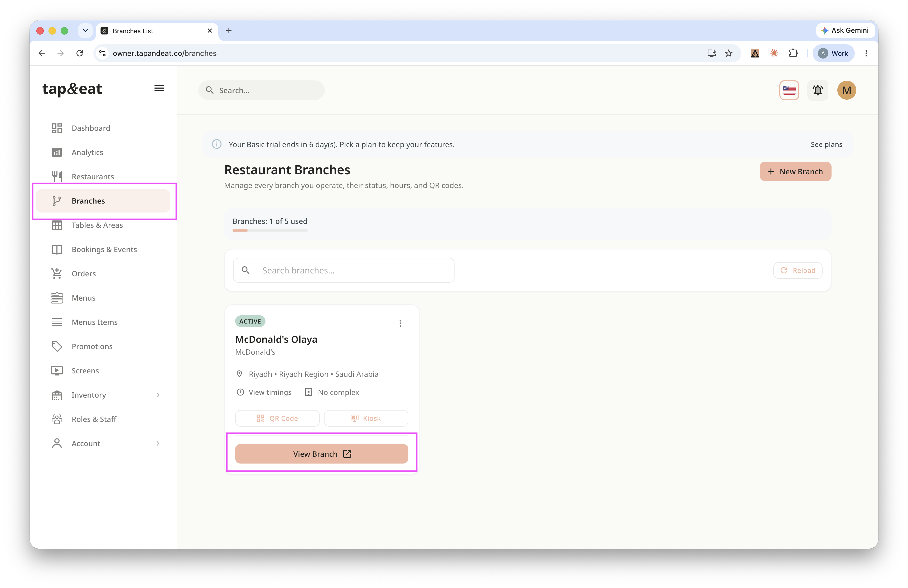The height and width of the screenshot is (588, 908).
Task: Click the user avatar M icon
Action: (846, 90)
